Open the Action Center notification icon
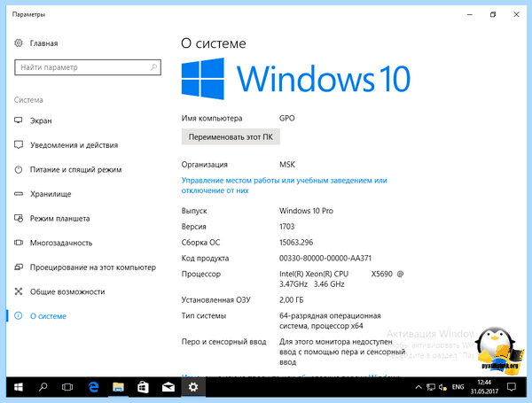 512,387
